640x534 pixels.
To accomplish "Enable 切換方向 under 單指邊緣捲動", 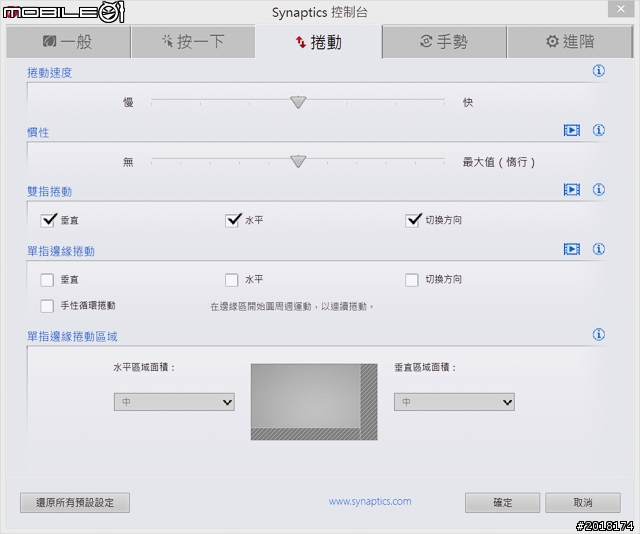I will pyautogui.click(x=411, y=280).
